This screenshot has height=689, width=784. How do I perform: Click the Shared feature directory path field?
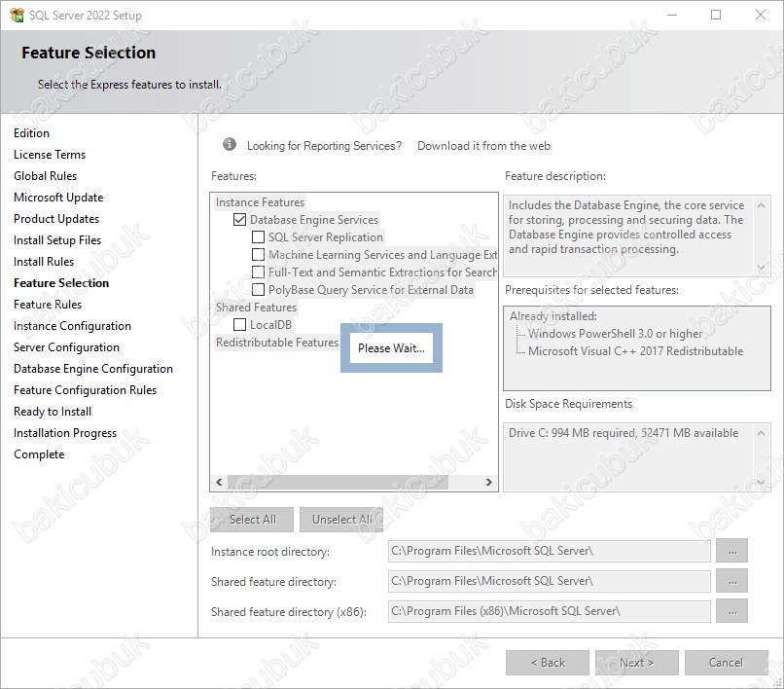tap(549, 581)
